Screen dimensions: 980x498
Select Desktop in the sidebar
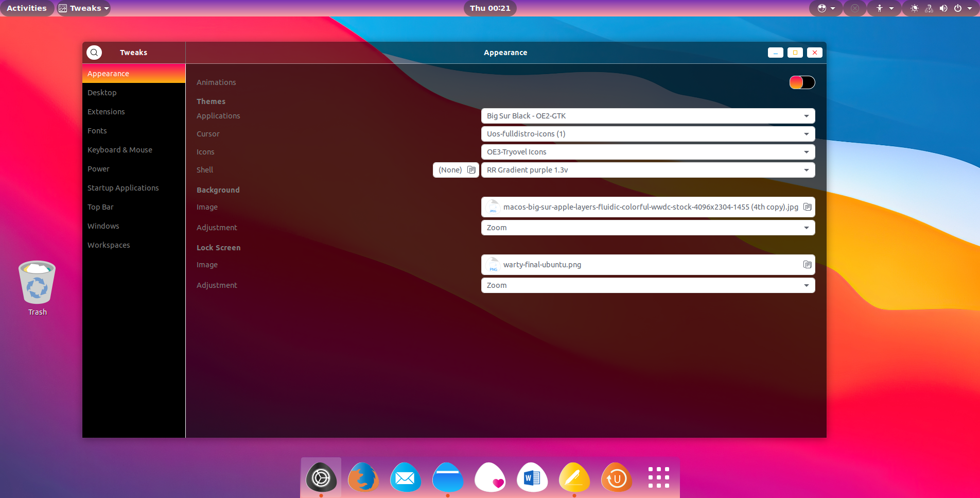click(134, 93)
